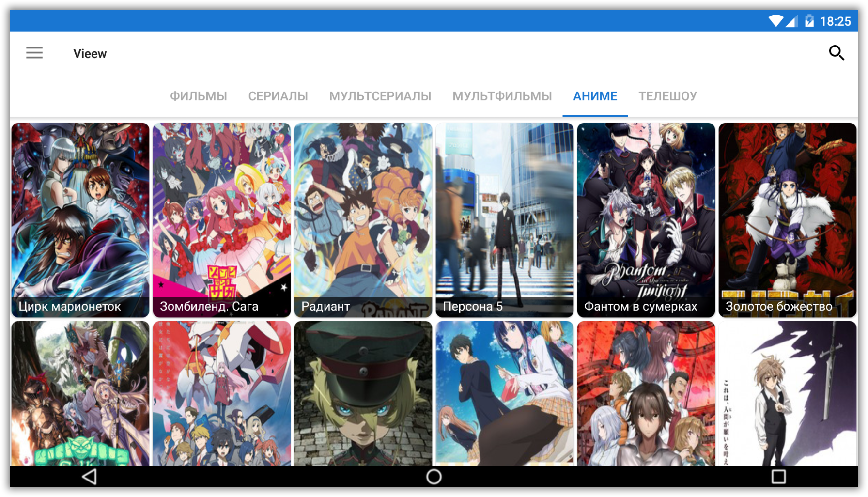Open the Зомбиленд. Сага poster

pos(222,220)
